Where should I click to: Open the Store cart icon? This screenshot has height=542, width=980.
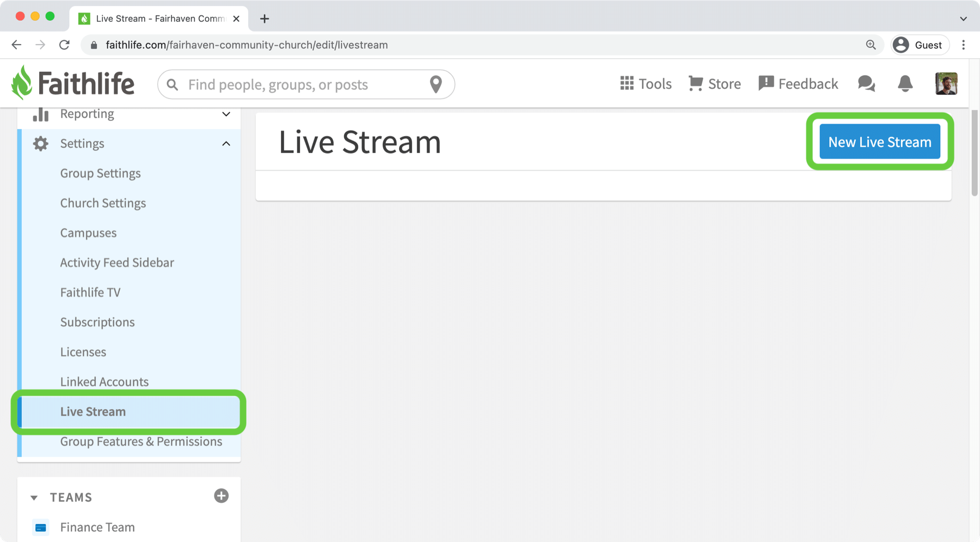pos(695,83)
